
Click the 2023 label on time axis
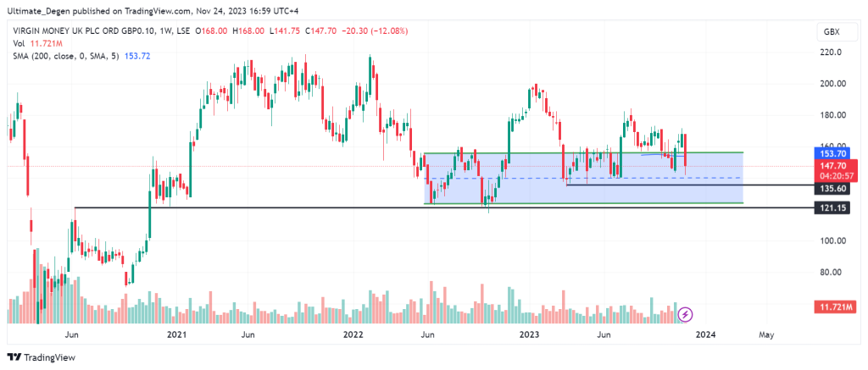click(x=530, y=334)
